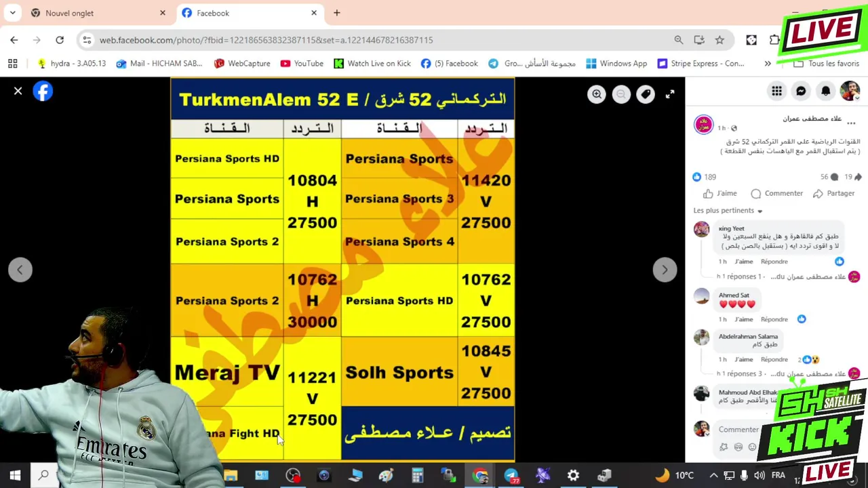Close the Facebook photo viewer with X
This screenshot has height=488, width=868.
(x=18, y=91)
